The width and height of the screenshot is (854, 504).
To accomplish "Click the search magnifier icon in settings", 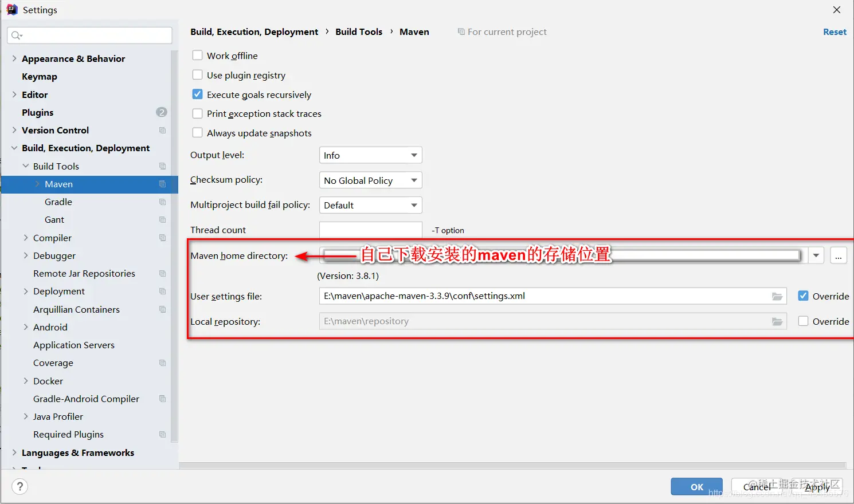I will tap(17, 36).
